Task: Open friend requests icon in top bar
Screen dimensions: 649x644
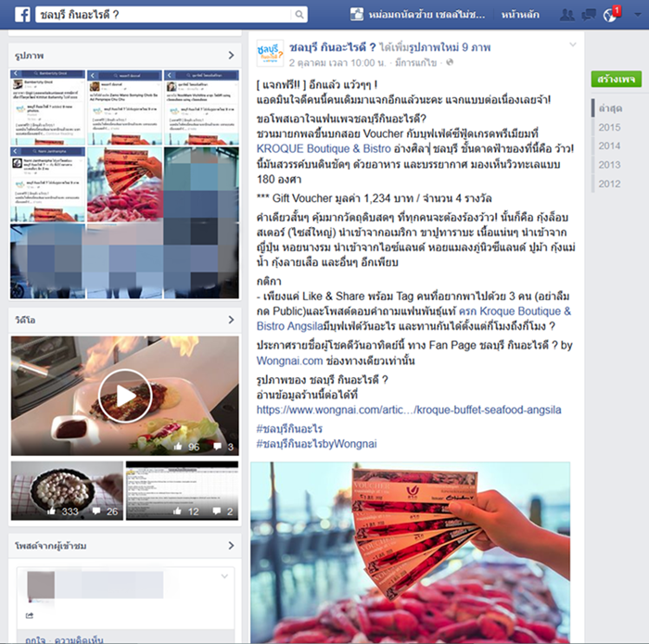Action: [x=566, y=15]
